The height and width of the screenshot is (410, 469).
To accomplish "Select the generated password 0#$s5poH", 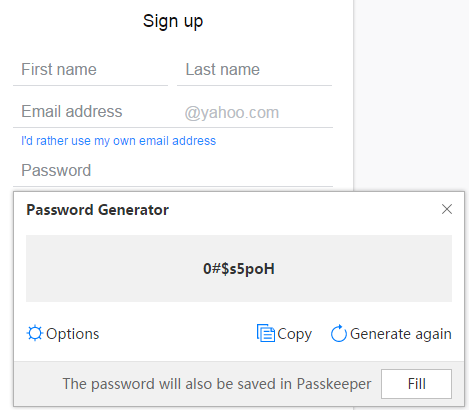I will (x=239, y=269).
